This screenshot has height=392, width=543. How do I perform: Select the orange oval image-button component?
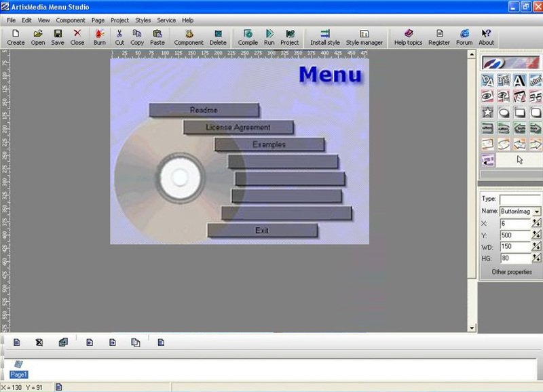pos(504,144)
